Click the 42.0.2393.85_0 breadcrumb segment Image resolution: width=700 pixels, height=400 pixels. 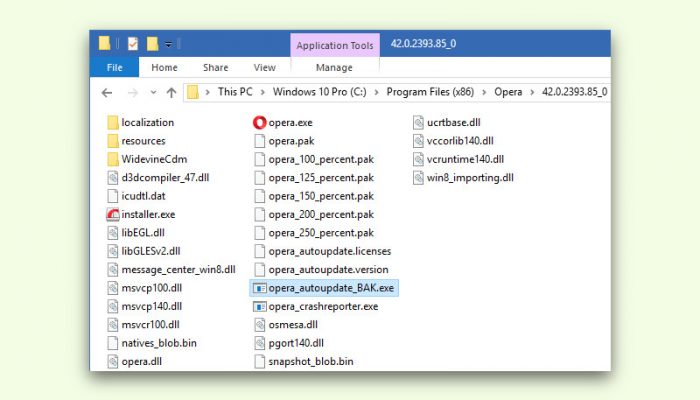click(x=575, y=92)
